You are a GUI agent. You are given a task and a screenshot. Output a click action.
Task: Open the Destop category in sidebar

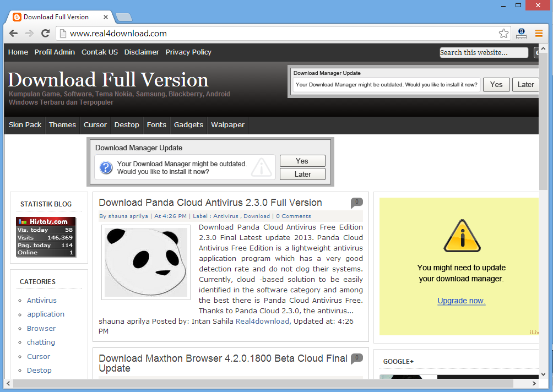click(x=39, y=370)
